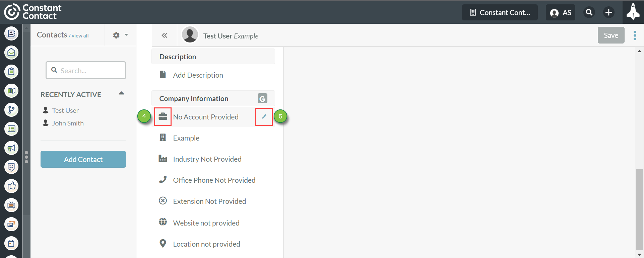This screenshot has height=258, width=644.
Task: Collapse the RECENTLY ACTIVE section arrow
Action: (122, 93)
